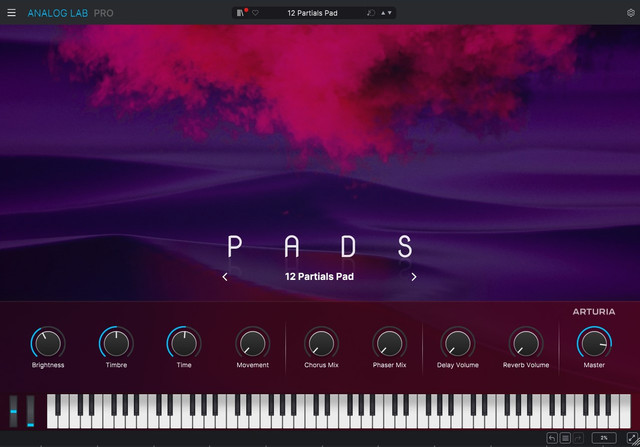Click the Delay Volume knob
This screenshot has height=447, width=640.
458,343
